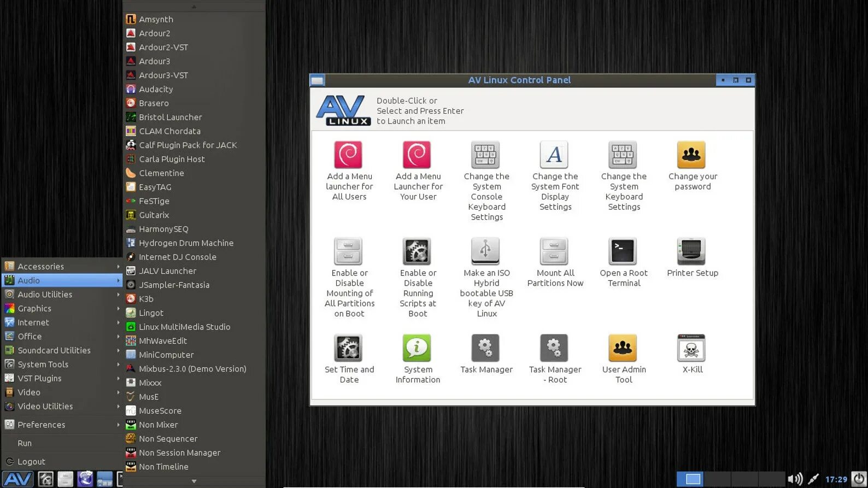Open the file cabinet taskbar launcher

tap(66, 479)
